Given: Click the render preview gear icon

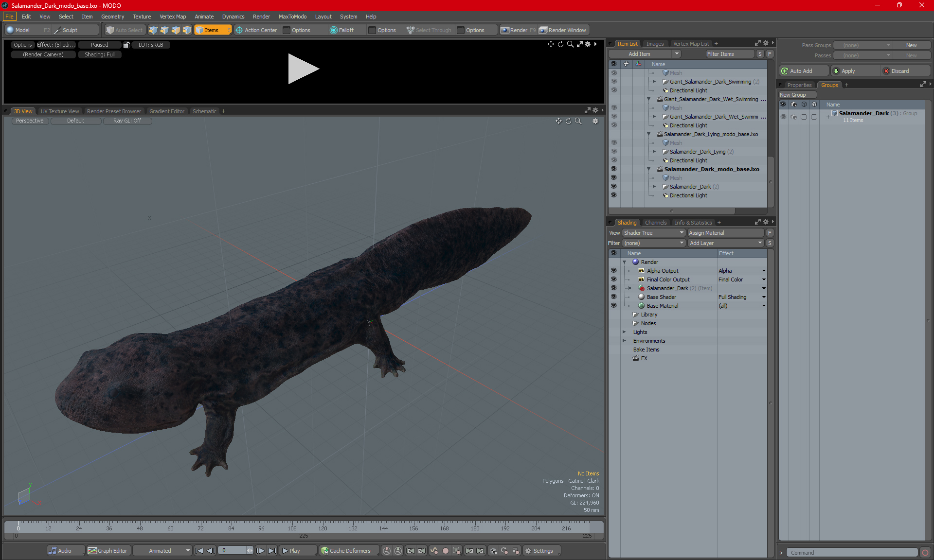Looking at the screenshot, I should coord(588,44).
